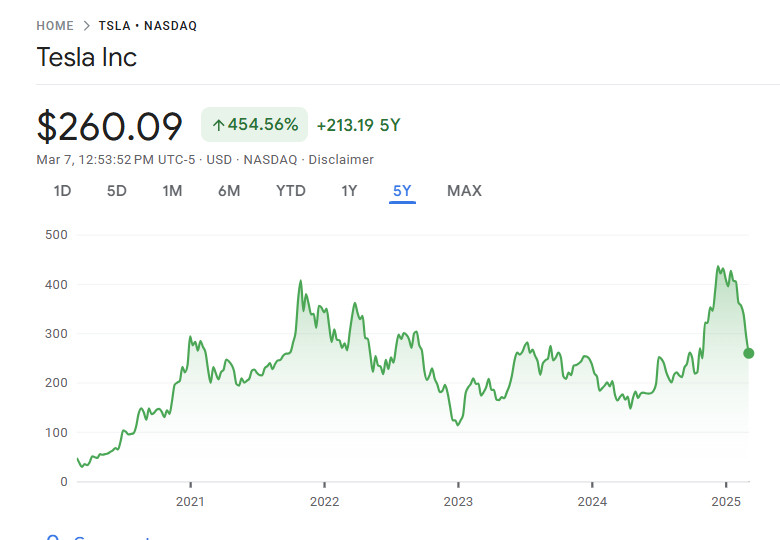
Task: Select the YTD range tab
Action: tap(291, 191)
